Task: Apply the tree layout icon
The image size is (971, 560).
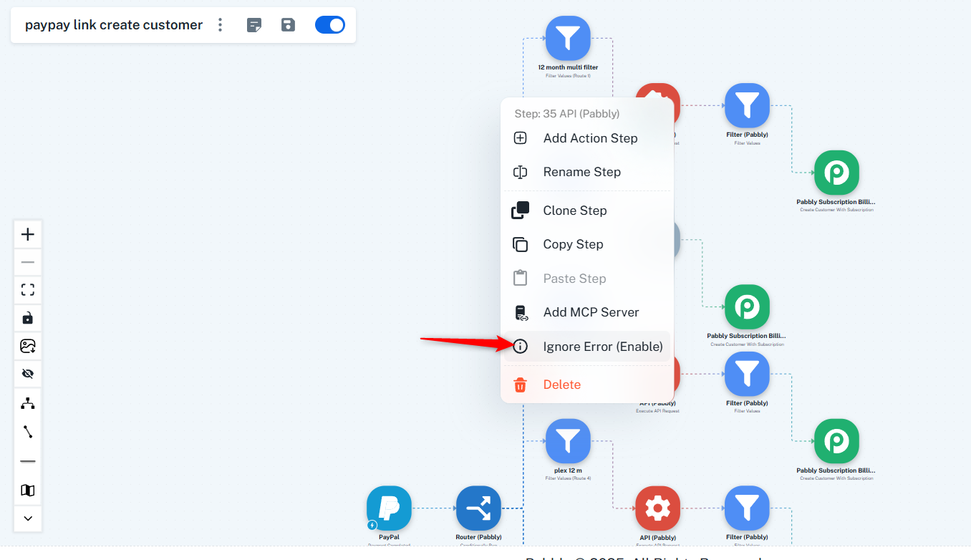Action: click(28, 403)
